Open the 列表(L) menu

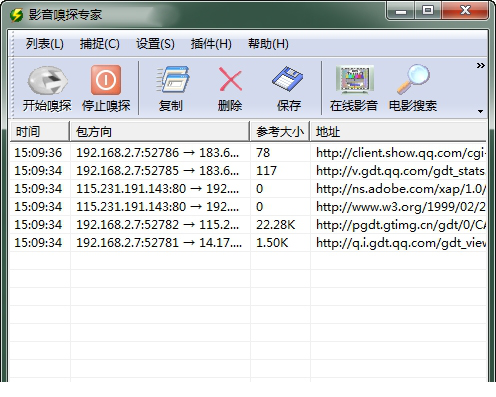[x=45, y=44]
